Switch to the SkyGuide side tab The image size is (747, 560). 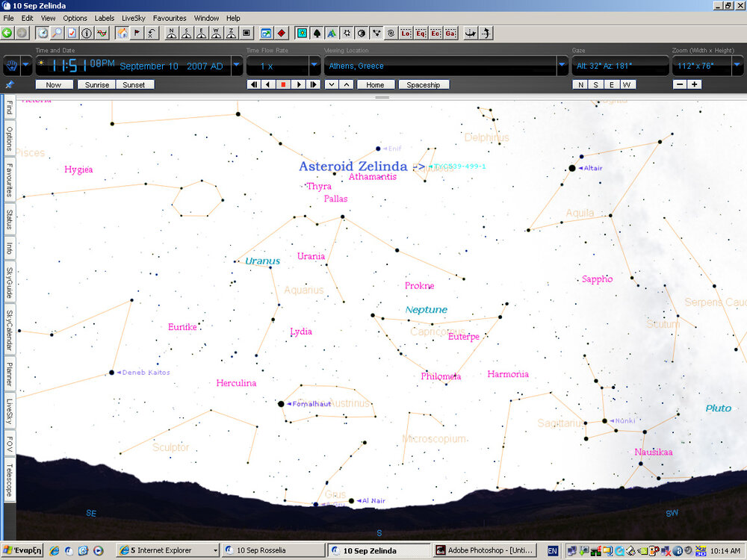point(9,281)
